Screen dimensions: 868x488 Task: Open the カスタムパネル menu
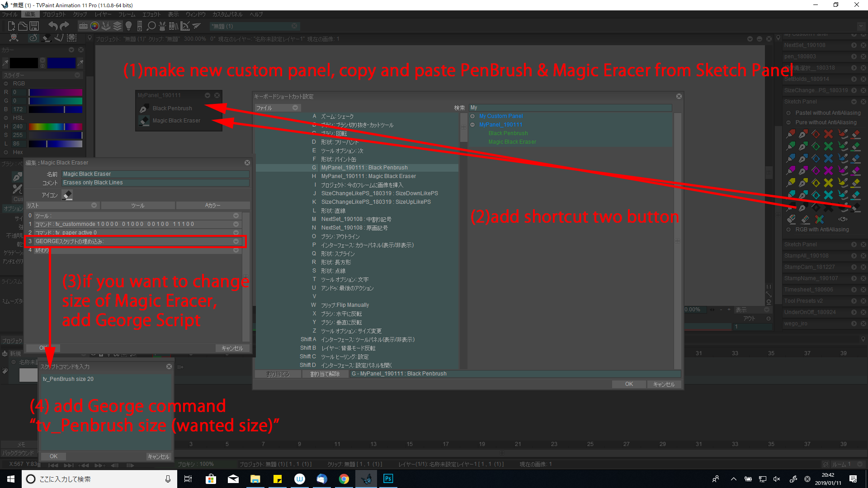point(227,14)
